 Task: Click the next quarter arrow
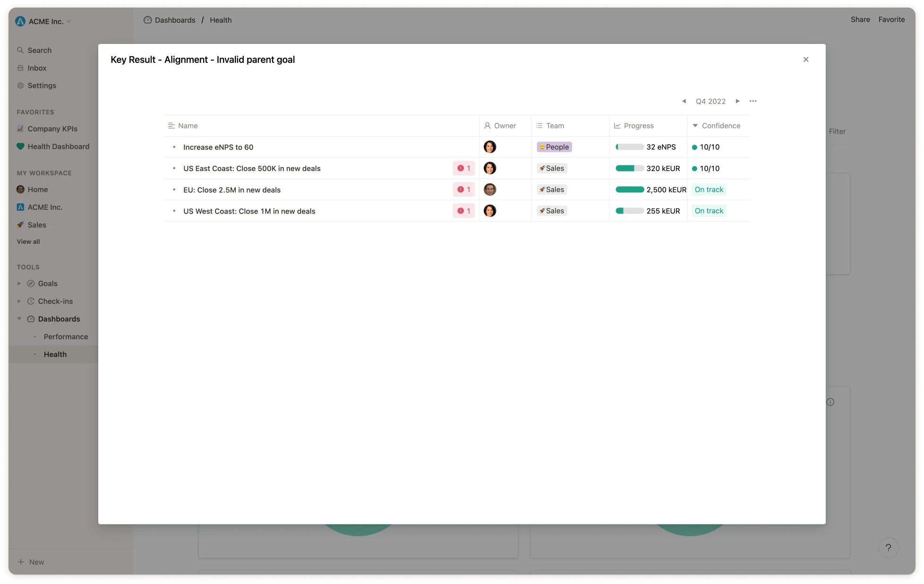pyautogui.click(x=737, y=101)
